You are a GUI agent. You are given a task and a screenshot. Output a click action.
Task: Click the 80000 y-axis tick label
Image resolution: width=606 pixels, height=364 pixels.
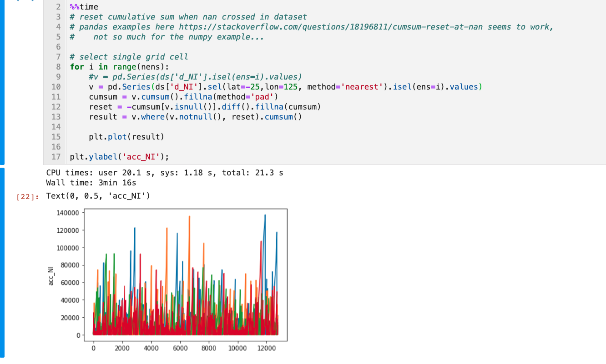70,265
